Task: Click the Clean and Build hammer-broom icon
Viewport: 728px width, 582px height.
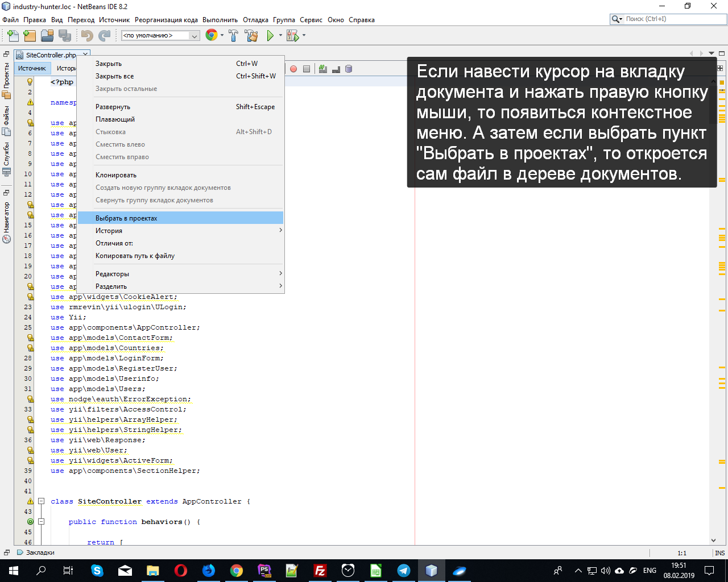Action: [251, 36]
